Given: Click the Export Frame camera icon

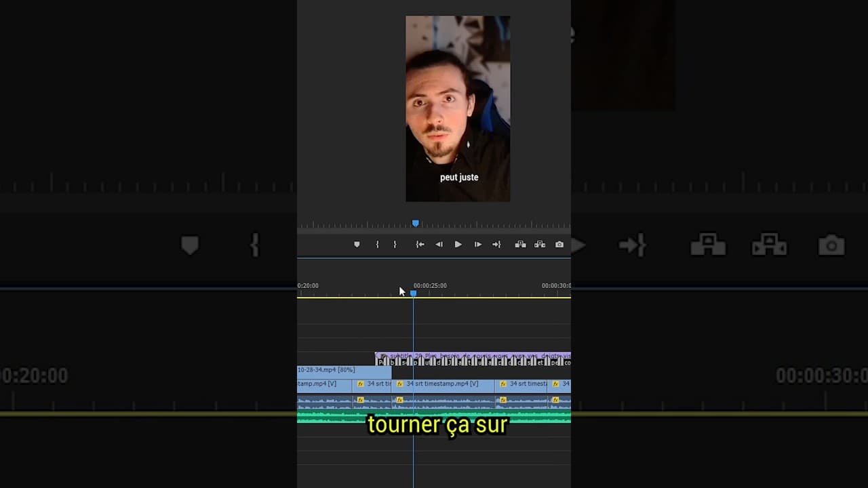Looking at the screenshot, I should pos(559,245).
